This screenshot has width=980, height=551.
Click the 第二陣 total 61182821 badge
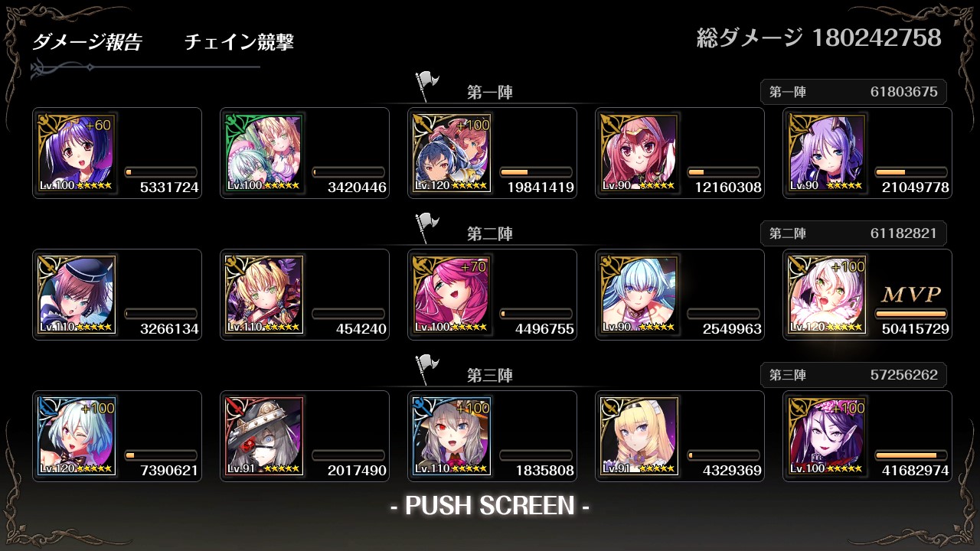854,233
